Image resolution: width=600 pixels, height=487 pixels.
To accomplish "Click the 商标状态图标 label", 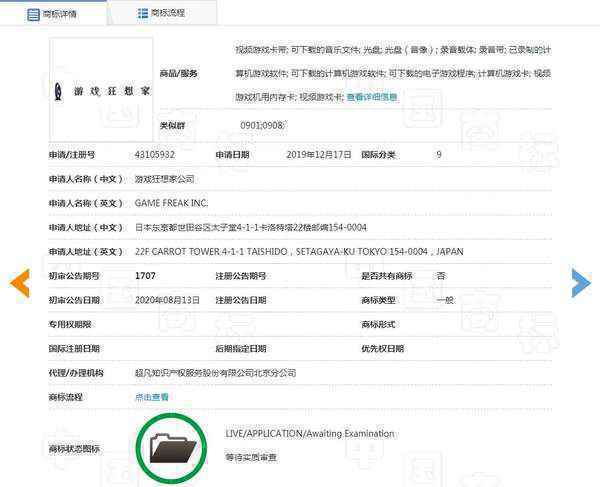I will pos(74,448).
